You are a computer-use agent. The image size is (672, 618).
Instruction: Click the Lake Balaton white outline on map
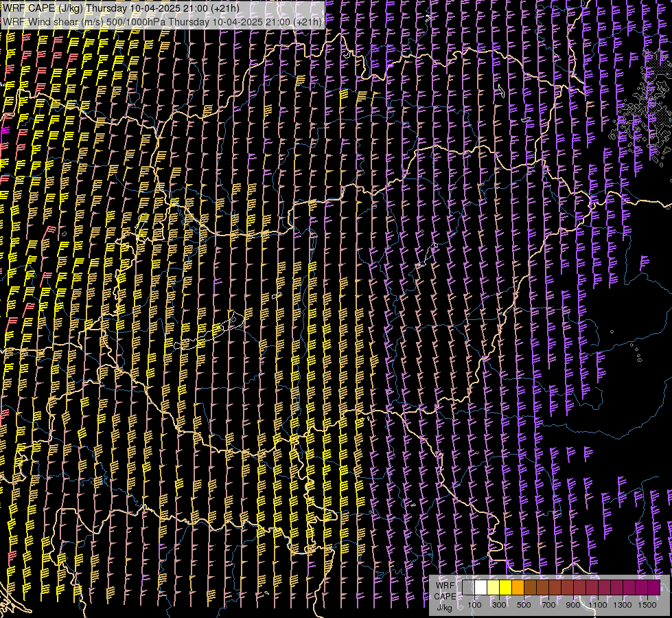(x=209, y=331)
